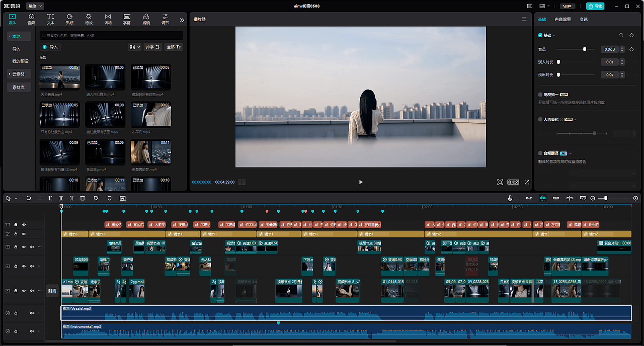Click the split clip tool
Viewport: 644px width, 346px height.
tap(50, 198)
